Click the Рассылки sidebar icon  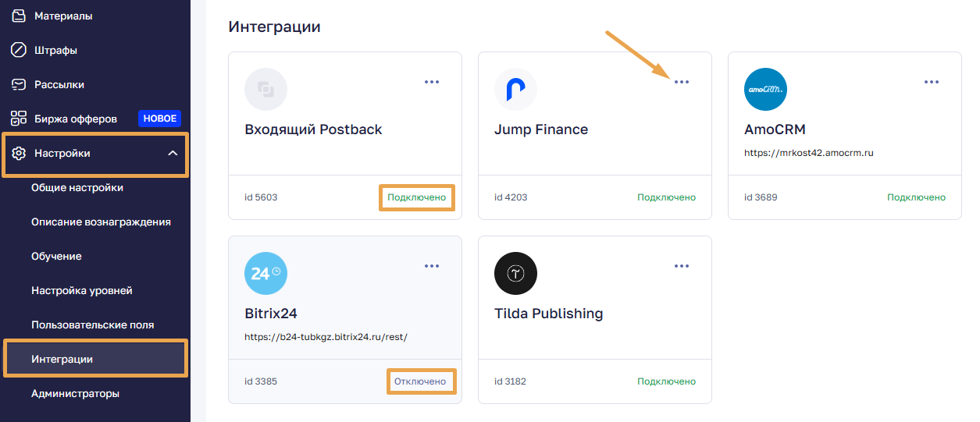tap(18, 84)
